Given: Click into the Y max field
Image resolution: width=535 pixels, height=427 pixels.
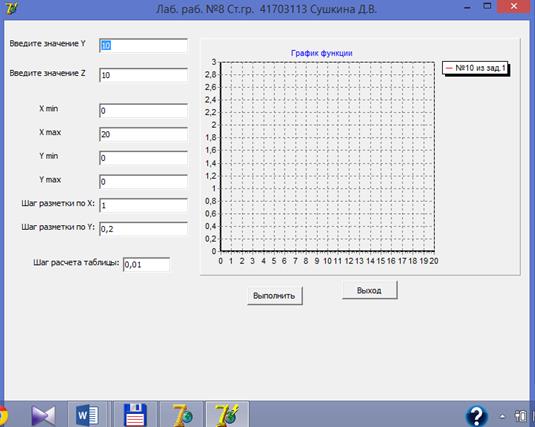Looking at the screenshot, I should 143,182.
